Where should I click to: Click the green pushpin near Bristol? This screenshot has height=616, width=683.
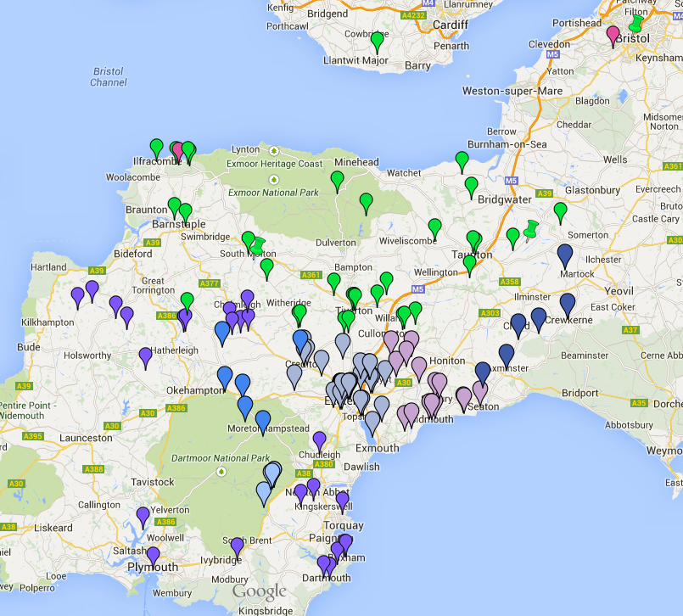[x=636, y=23]
